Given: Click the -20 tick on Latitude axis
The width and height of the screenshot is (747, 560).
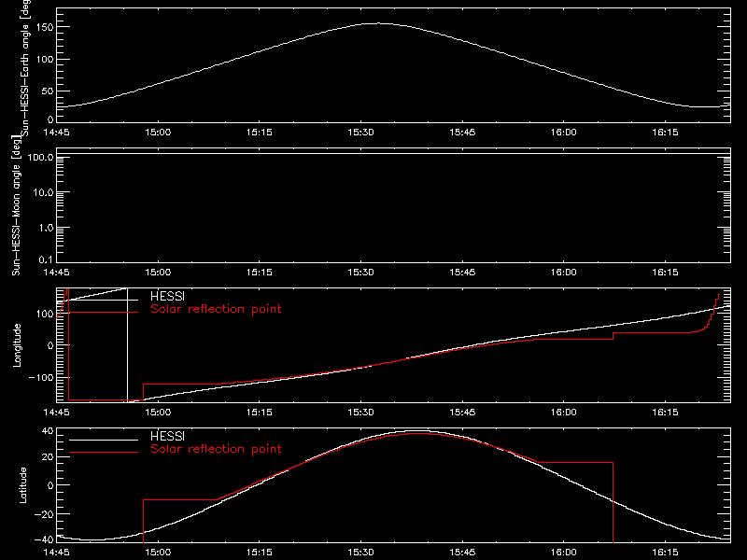Looking at the screenshot, I should 44,514.
